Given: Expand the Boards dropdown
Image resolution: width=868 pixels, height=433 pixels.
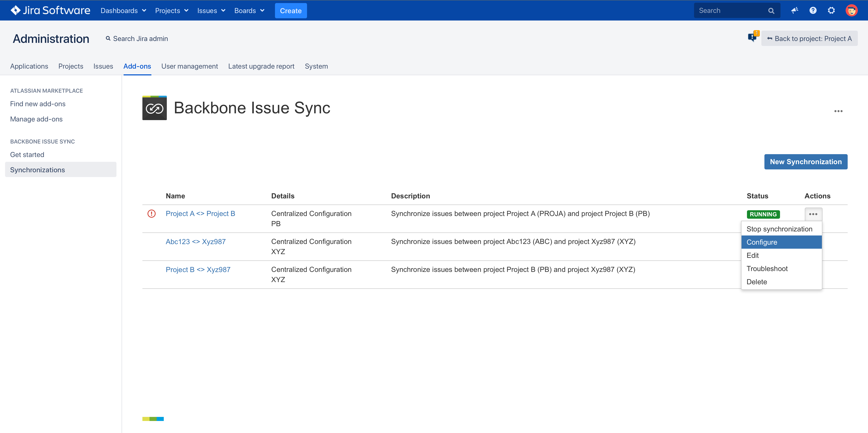Looking at the screenshot, I should (x=249, y=11).
